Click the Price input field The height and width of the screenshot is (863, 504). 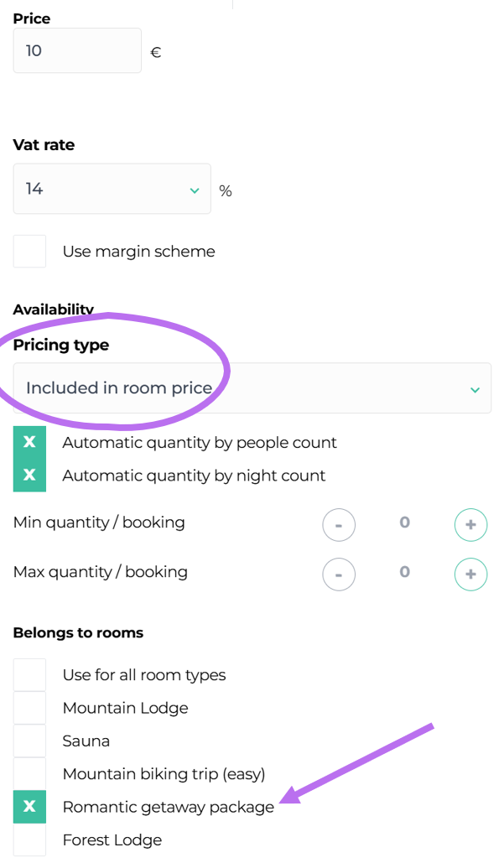tap(77, 51)
